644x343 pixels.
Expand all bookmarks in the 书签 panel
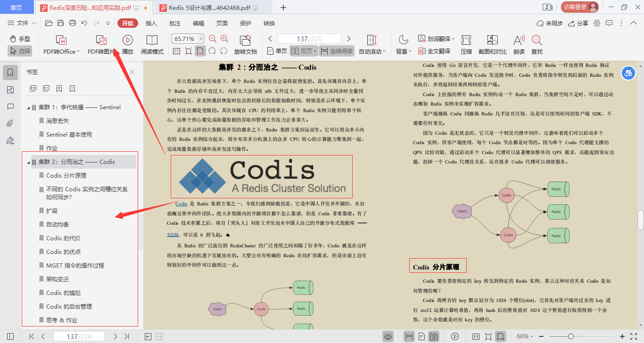(33, 88)
